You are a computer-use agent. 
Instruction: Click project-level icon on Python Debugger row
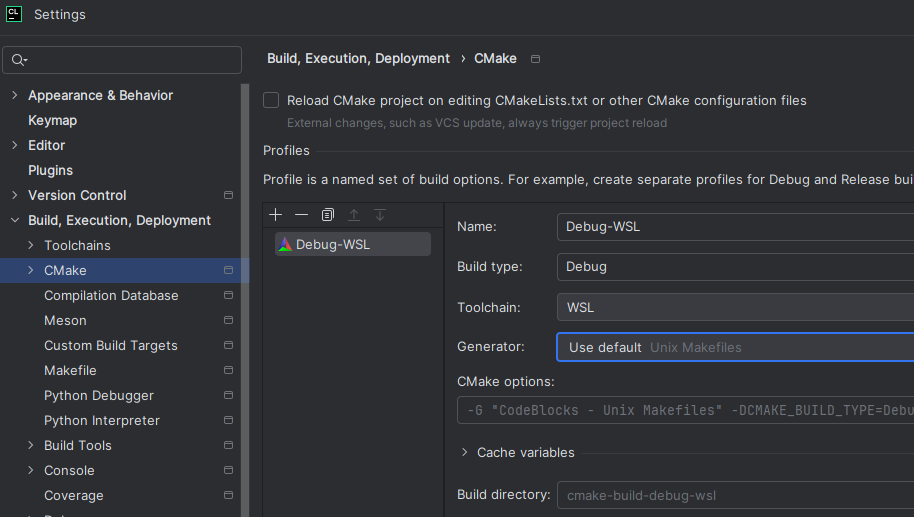point(228,396)
